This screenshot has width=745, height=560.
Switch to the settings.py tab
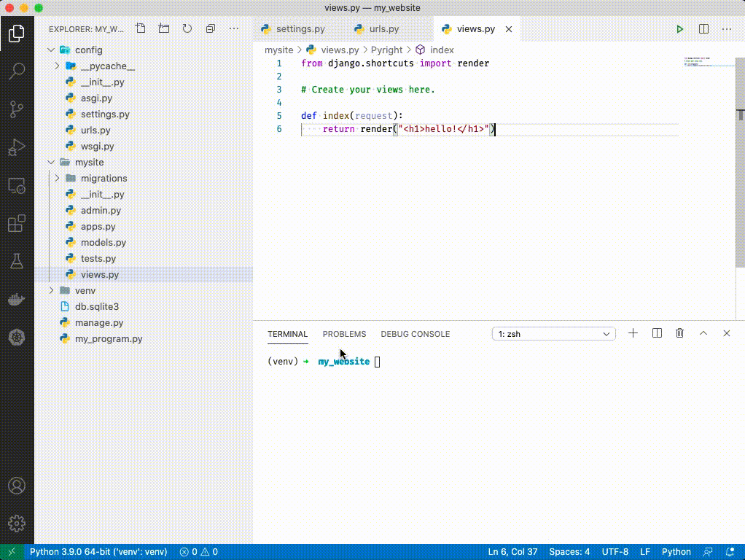[300, 29]
